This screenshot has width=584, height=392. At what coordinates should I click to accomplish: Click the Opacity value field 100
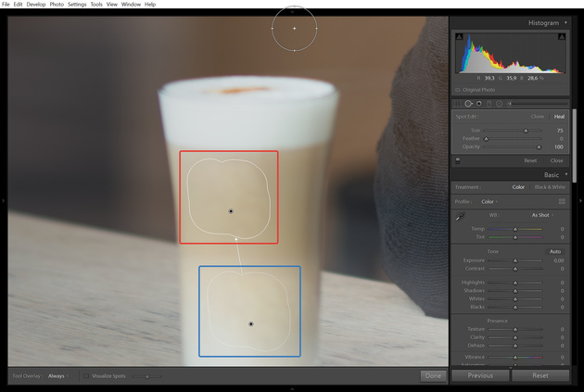[x=559, y=147]
